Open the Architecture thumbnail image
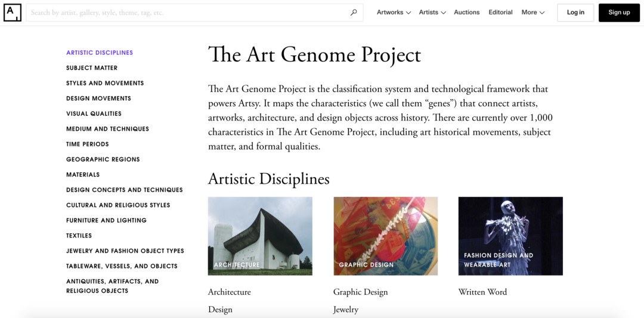Screen dimensions: 644x318 click(260, 236)
